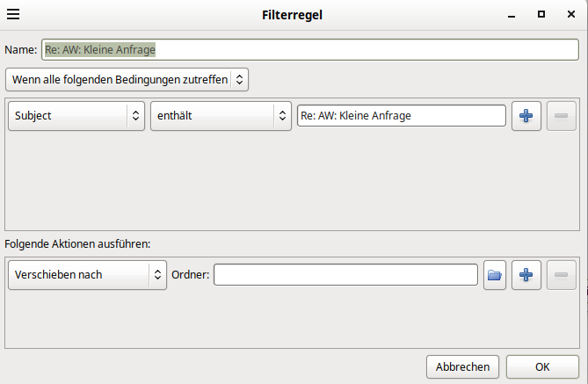Add a new condition with plus icon
The image size is (588, 384).
coord(526,116)
